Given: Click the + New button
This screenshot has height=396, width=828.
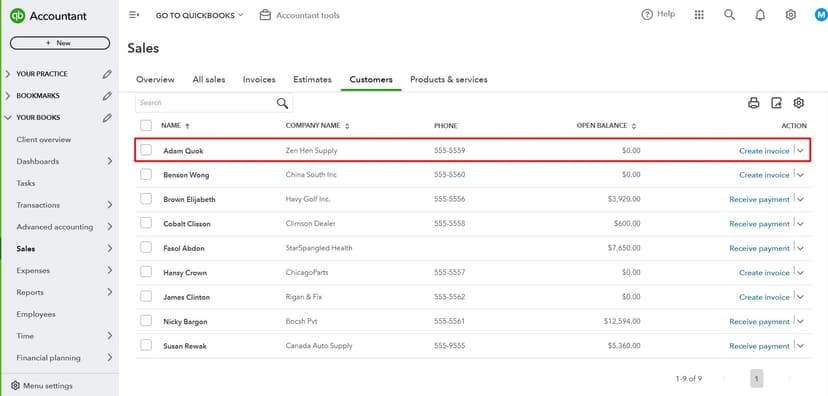Looking at the screenshot, I should point(60,43).
